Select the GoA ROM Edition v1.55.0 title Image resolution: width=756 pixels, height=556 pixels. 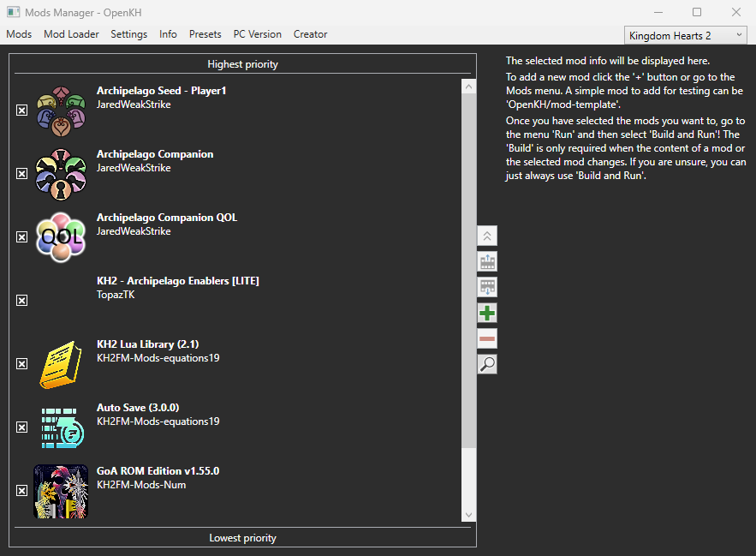point(158,471)
